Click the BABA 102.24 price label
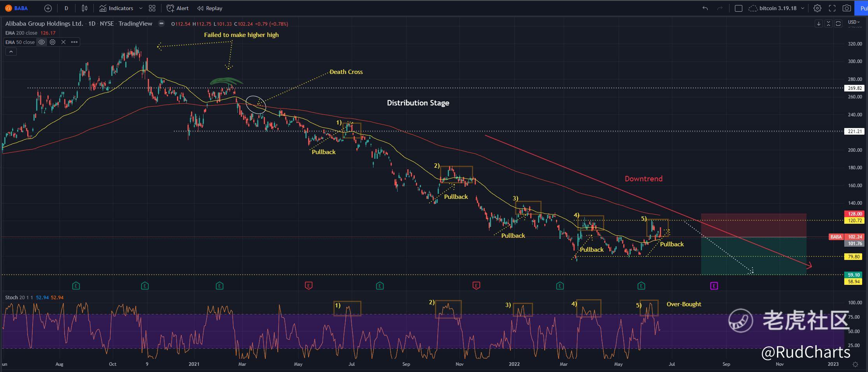 point(846,237)
